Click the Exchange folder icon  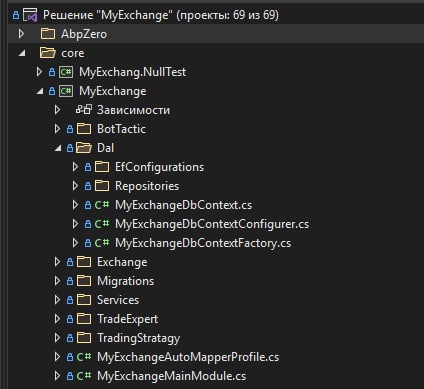[x=84, y=262]
